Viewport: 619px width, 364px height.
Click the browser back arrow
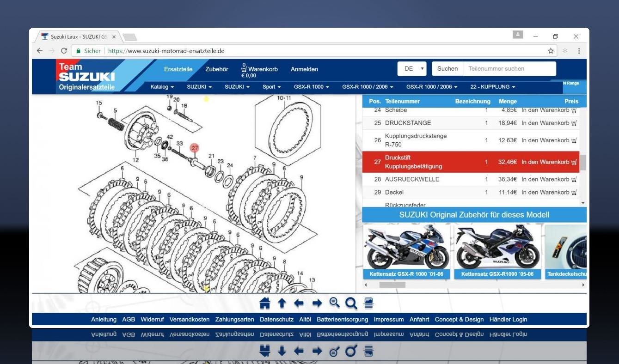click(x=40, y=51)
